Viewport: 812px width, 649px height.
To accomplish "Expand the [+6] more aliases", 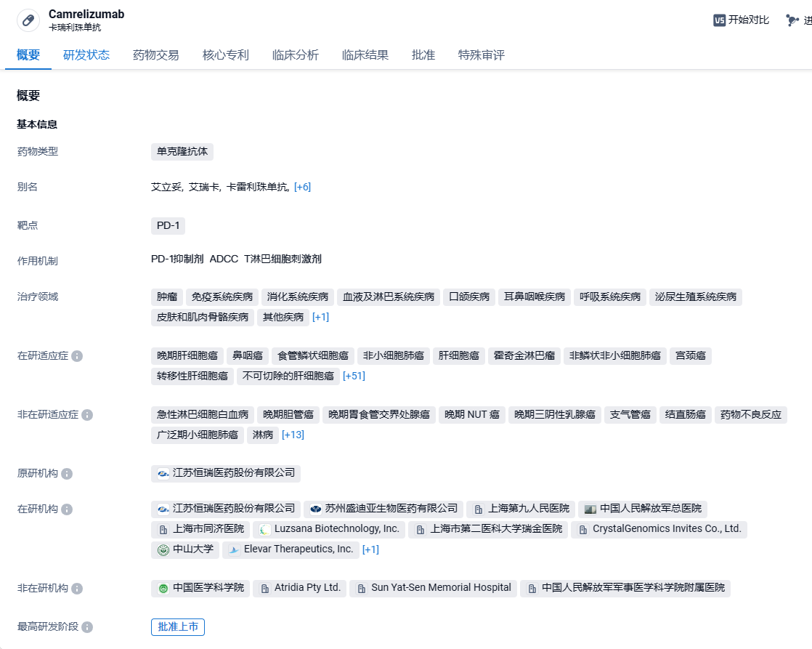I will 302,187.
